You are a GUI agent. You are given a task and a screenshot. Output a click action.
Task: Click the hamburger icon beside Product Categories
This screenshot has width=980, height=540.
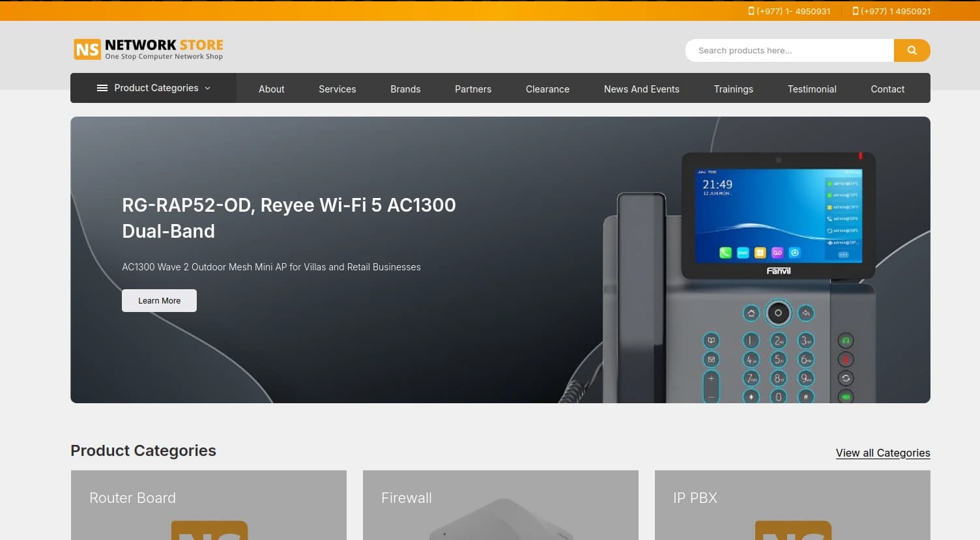(102, 88)
